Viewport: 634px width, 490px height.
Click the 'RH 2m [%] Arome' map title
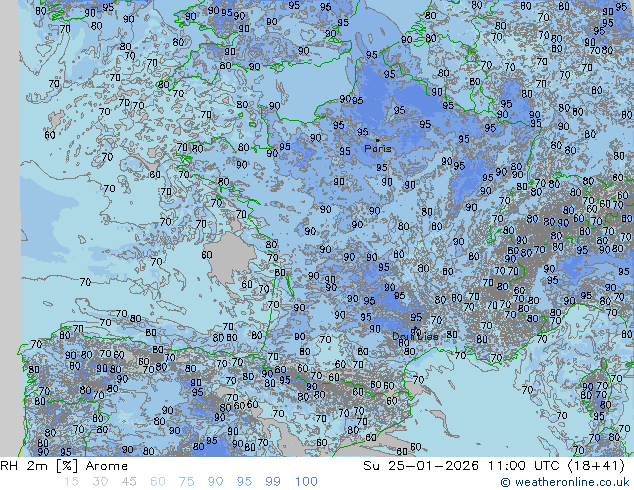coord(64,466)
